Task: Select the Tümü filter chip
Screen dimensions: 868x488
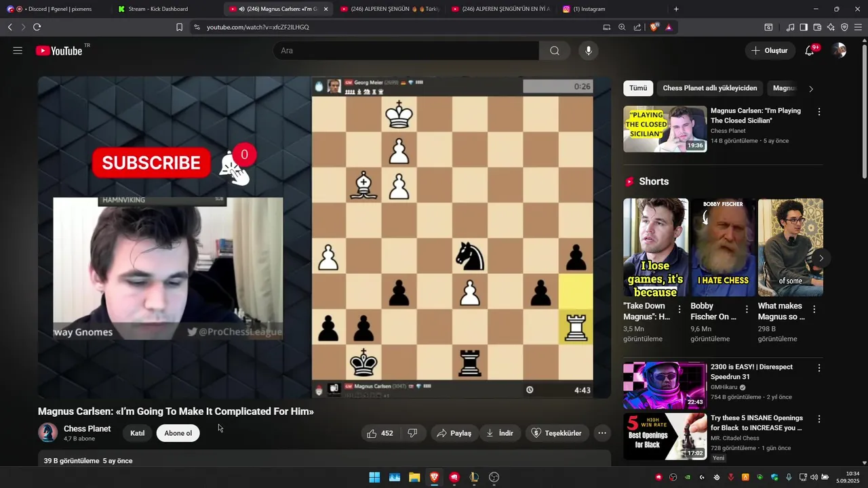Action: pos(638,88)
